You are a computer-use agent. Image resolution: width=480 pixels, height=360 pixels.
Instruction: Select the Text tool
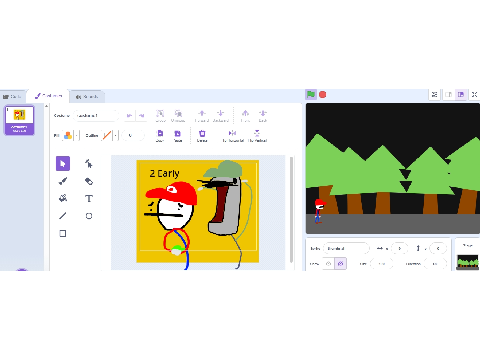pos(89,198)
